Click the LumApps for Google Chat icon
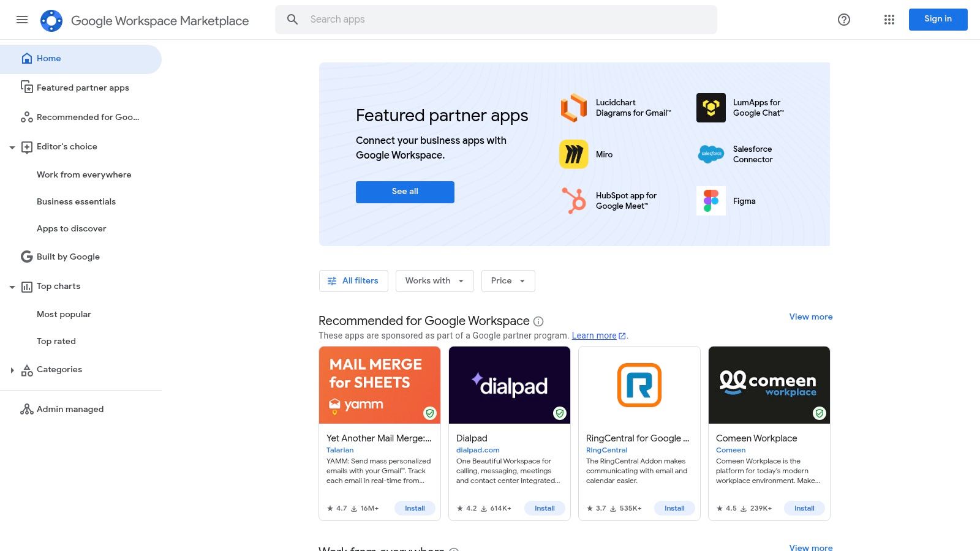This screenshot has height=551, width=980. pyautogui.click(x=710, y=108)
